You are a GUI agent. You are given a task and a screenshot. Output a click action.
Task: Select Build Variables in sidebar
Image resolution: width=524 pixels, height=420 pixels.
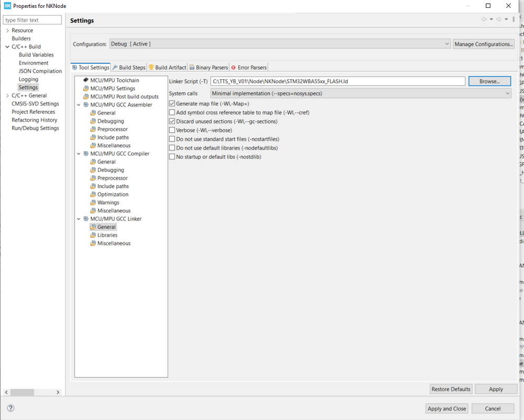pyautogui.click(x=36, y=55)
